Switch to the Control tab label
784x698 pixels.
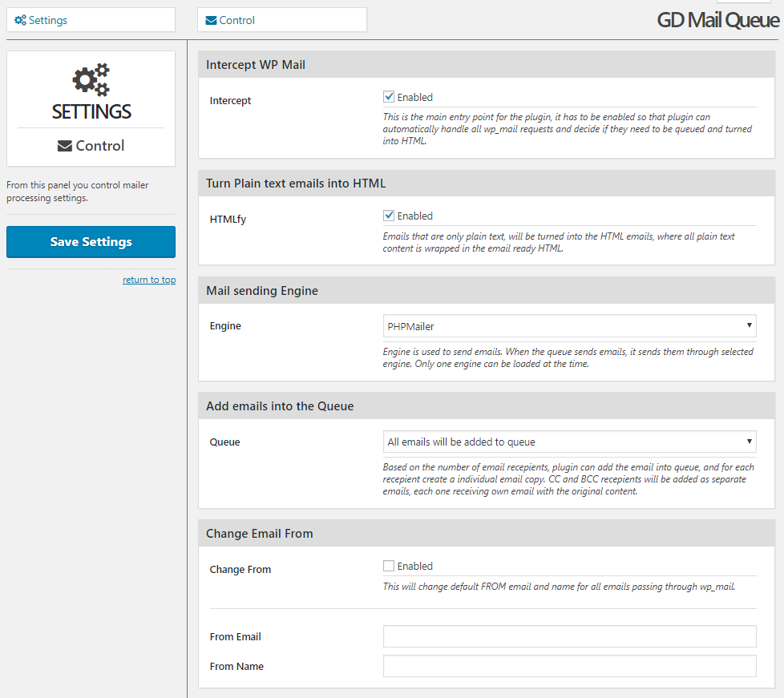pyautogui.click(x=237, y=20)
